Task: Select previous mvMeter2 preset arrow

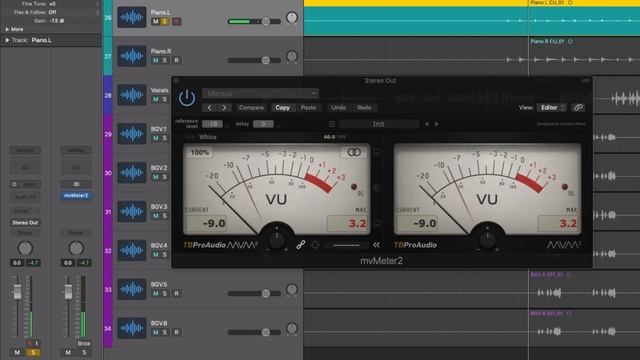Action: pyautogui.click(x=427, y=124)
